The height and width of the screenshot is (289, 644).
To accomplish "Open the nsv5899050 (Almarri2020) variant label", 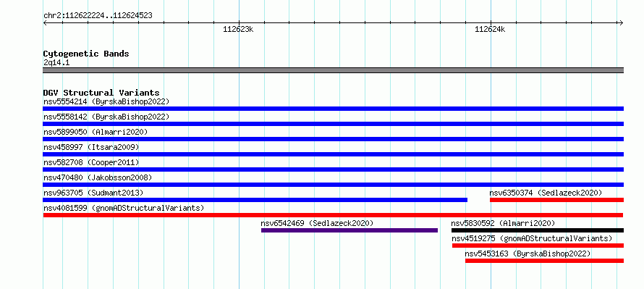I will pyautogui.click(x=96, y=132).
